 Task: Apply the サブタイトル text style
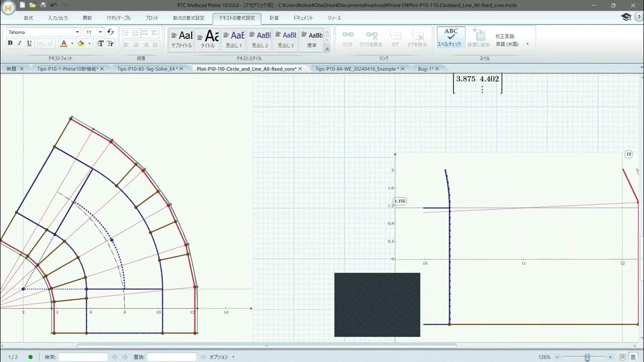tap(182, 39)
